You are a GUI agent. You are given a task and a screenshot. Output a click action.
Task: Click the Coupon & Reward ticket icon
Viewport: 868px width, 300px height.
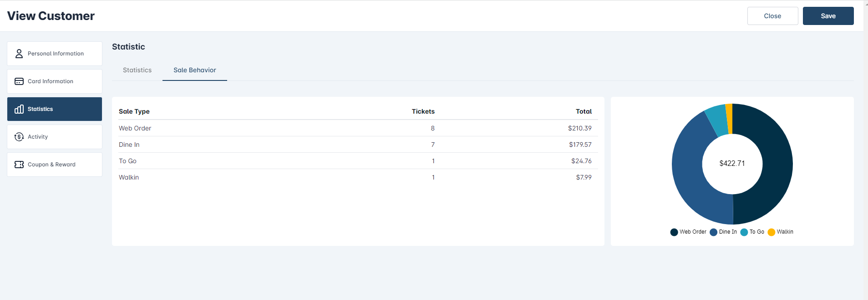pyautogui.click(x=19, y=165)
